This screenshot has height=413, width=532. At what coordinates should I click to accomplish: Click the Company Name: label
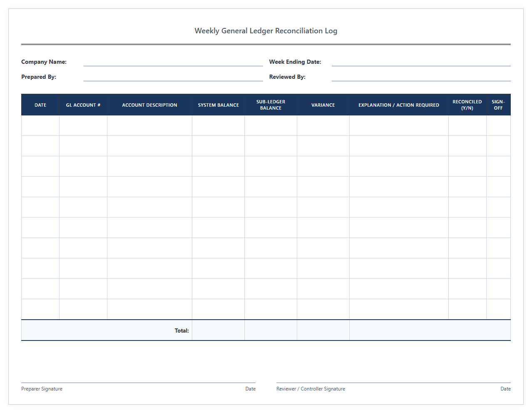pyautogui.click(x=44, y=62)
